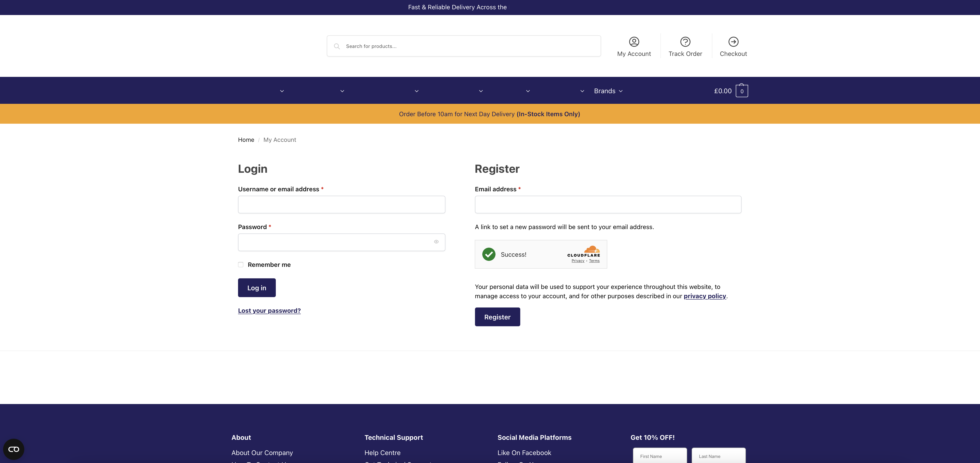This screenshot has height=463, width=980.
Task: Expand the Brands dropdown menu
Action: [607, 91]
